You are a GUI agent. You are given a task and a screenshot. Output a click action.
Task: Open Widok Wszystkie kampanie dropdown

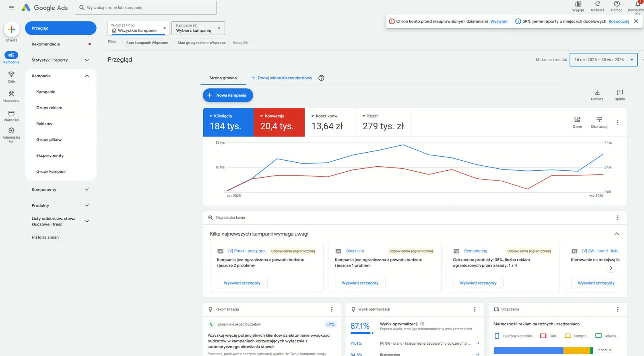[138, 28]
